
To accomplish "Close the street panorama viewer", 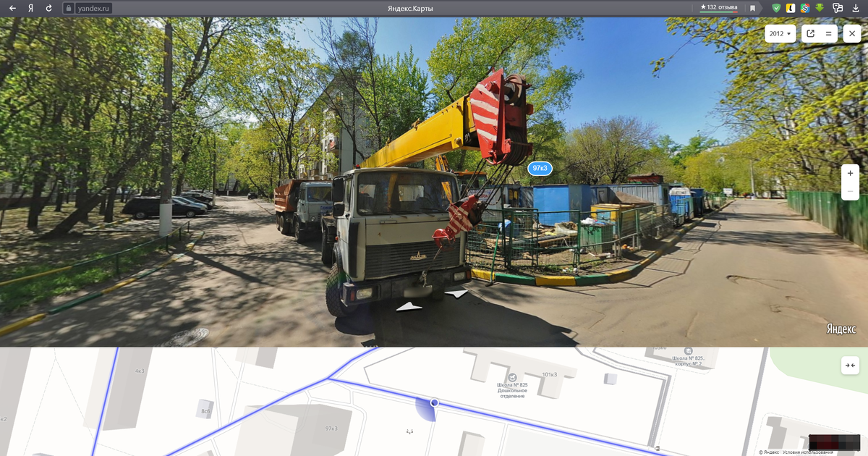I will tap(851, 33).
